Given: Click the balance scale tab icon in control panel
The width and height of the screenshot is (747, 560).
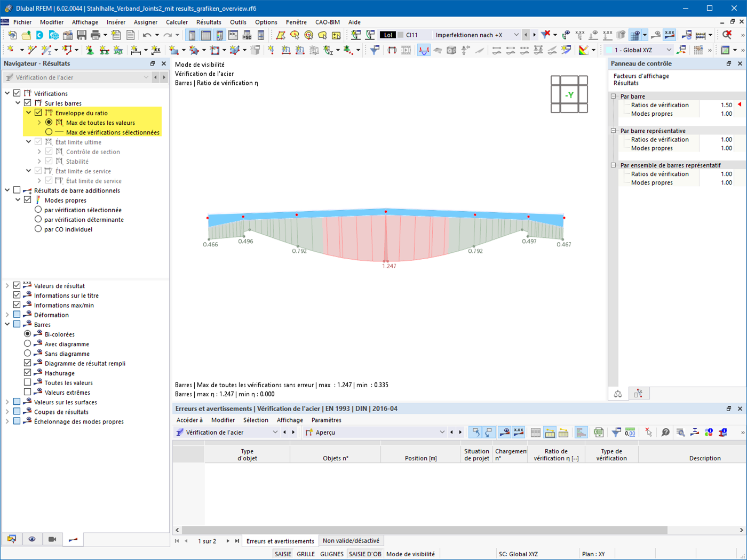Looking at the screenshot, I should (x=618, y=394).
